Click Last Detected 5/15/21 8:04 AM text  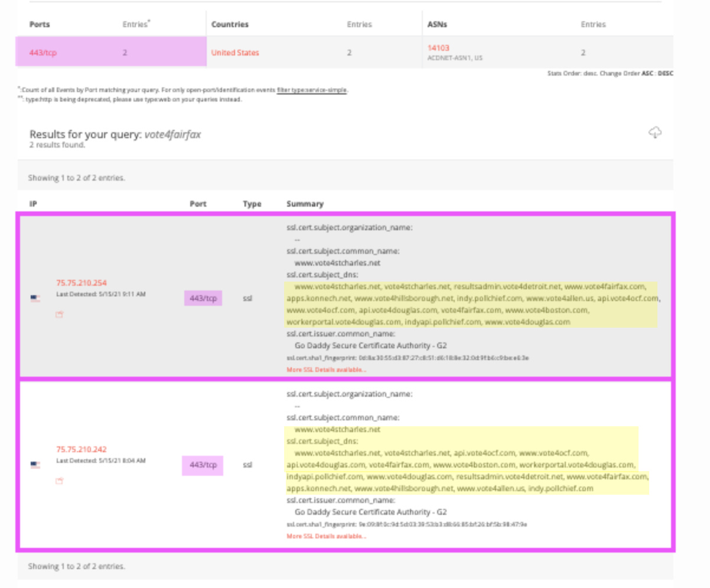pyautogui.click(x=101, y=460)
